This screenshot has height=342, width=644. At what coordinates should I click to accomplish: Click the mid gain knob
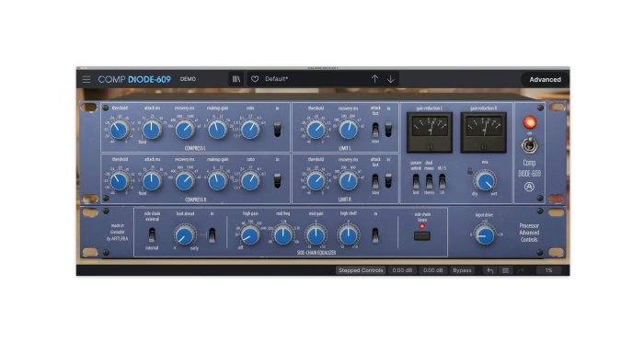click(316, 235)
